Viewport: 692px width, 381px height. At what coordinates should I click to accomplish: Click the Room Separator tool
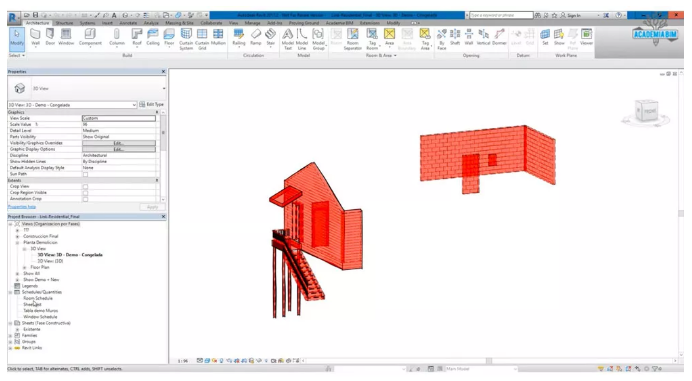pos(353,39)
